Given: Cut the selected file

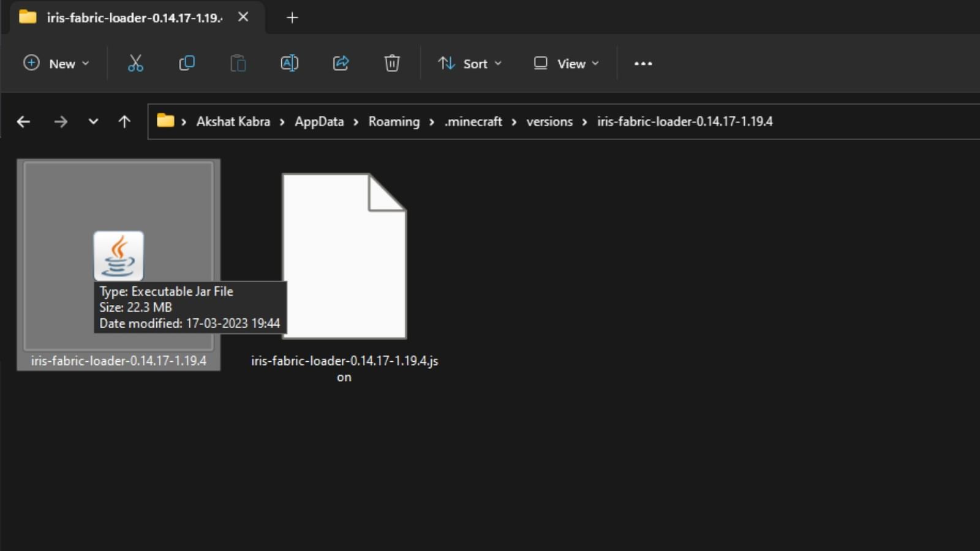Looking at the screenshot, I should (135, 63).
